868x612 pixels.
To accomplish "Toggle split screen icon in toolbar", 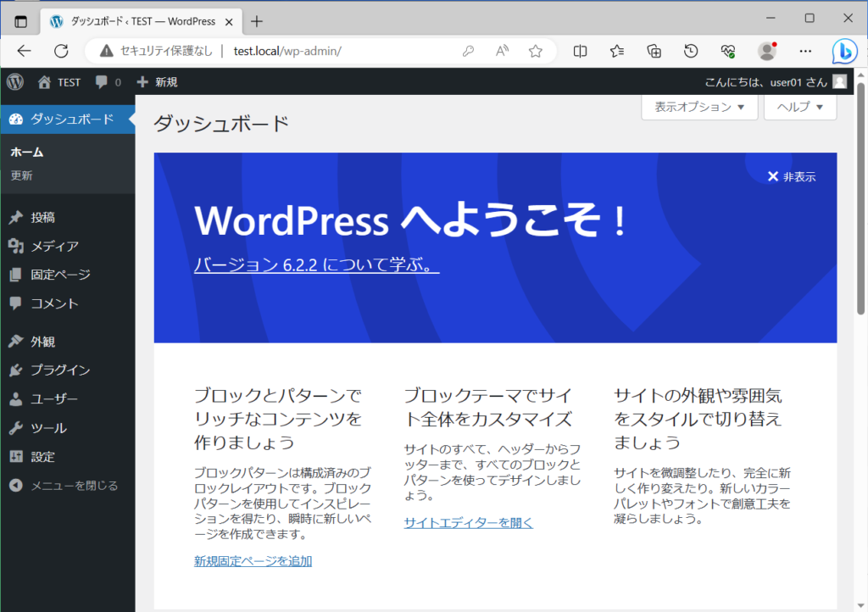I will (x=580, y=51).
